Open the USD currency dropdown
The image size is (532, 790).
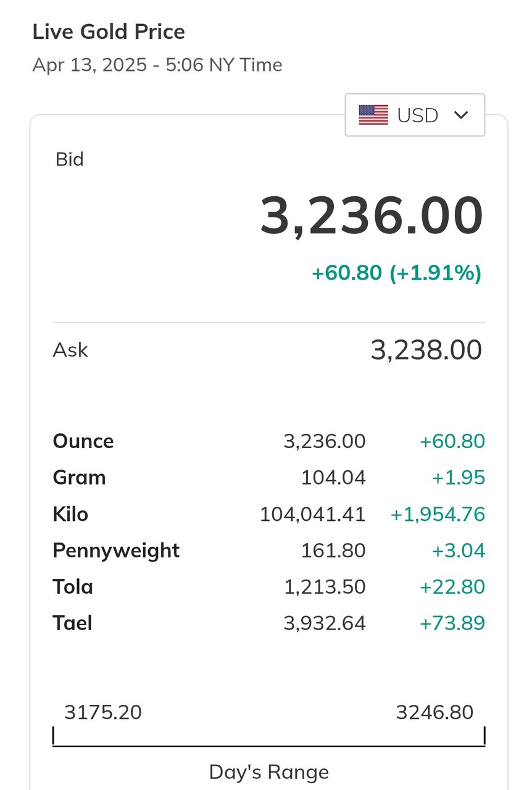(415, 115)
